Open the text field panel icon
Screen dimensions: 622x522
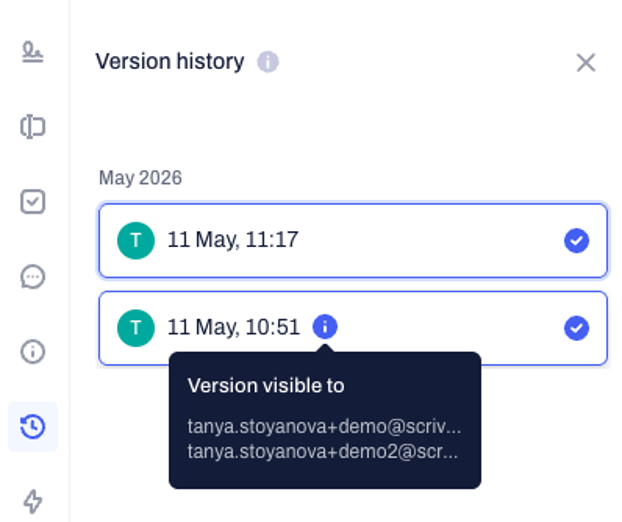(33, 127)
